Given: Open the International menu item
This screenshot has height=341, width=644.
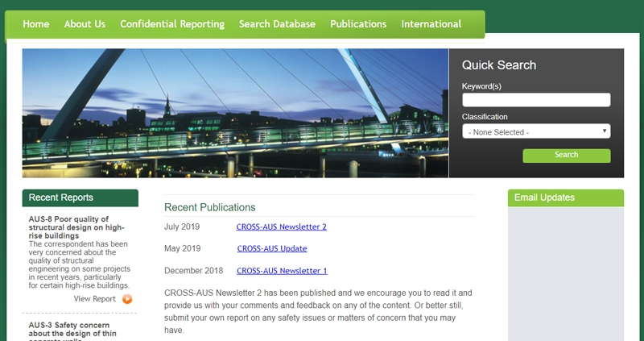Looking at the screenshot, I should pos(431,24).
